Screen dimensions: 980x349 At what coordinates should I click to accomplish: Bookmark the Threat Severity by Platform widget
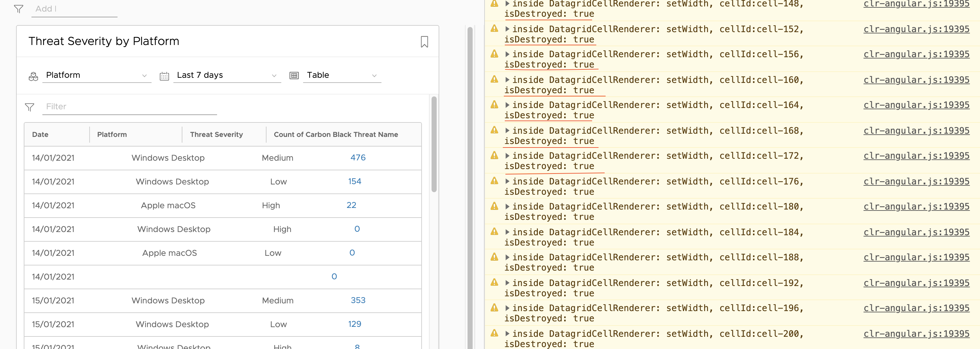pos(424,42)
